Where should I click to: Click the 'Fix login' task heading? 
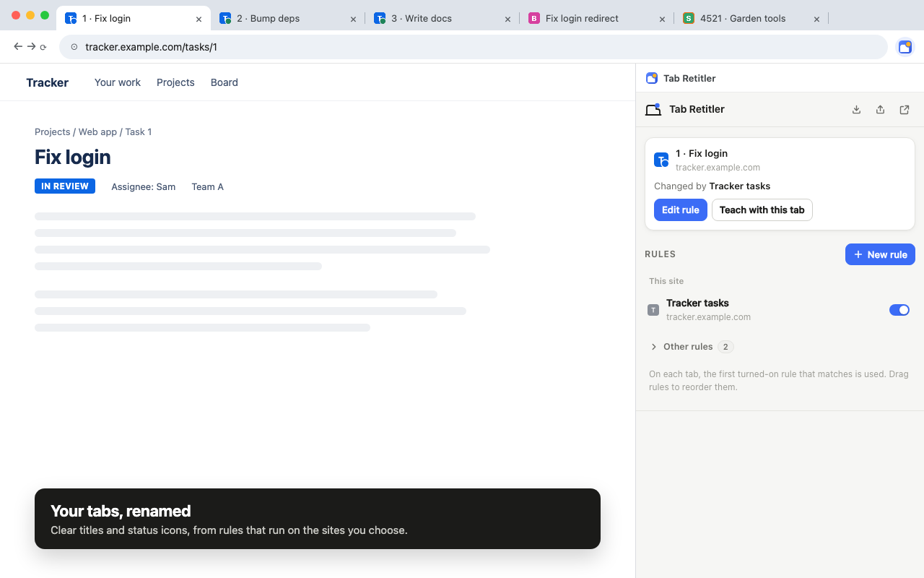click(73, 158)
